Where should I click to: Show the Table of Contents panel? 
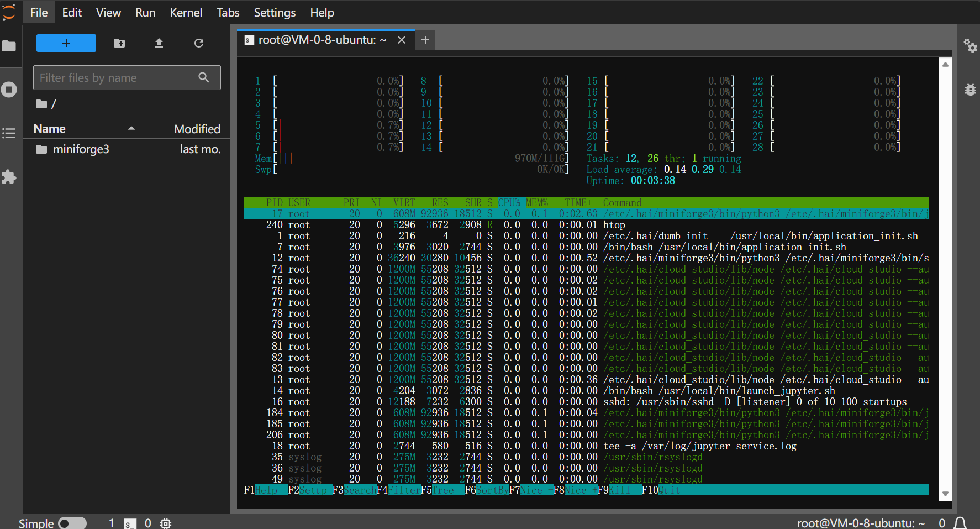[x=9, y=133]
